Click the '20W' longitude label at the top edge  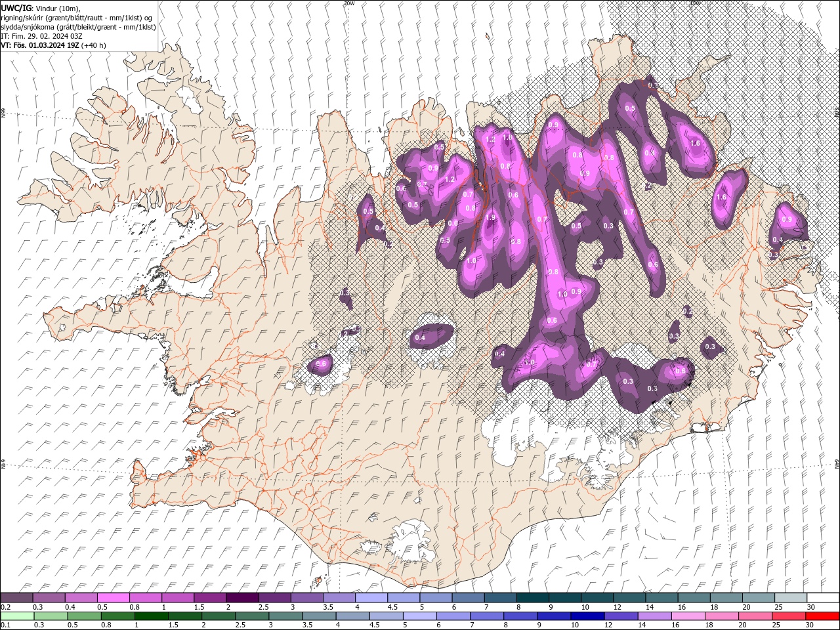coord(349,3)
